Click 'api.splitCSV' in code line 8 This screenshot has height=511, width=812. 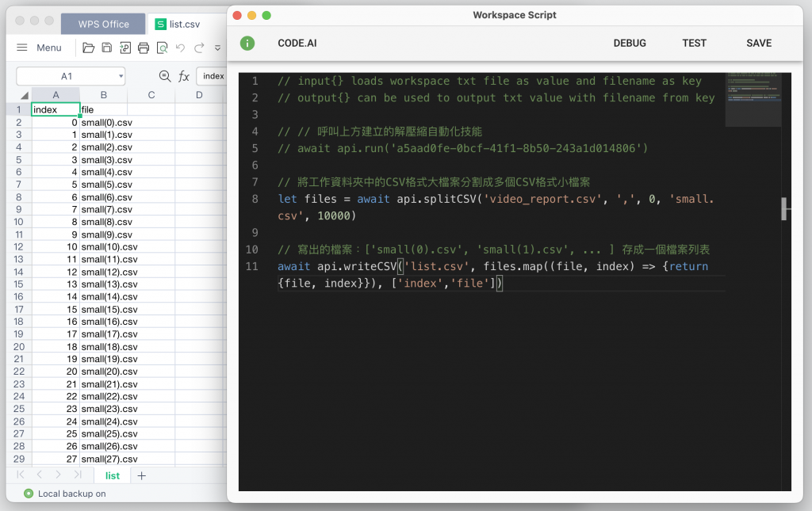point(436,199)
